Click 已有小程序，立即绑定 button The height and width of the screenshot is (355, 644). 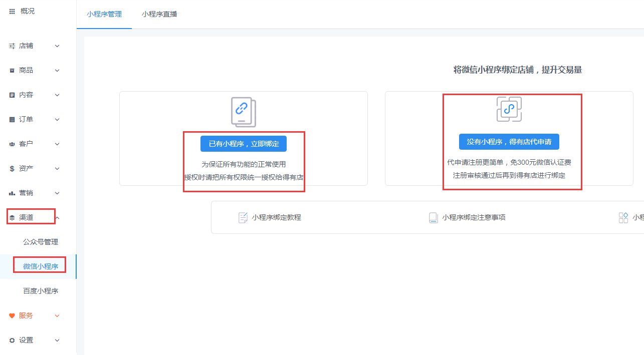[244, 144]
